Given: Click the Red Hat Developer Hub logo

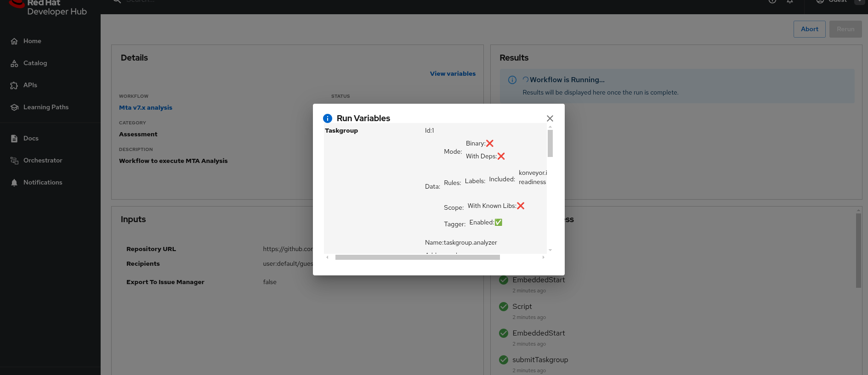Looking at the screenshot, I should (48, 7).
